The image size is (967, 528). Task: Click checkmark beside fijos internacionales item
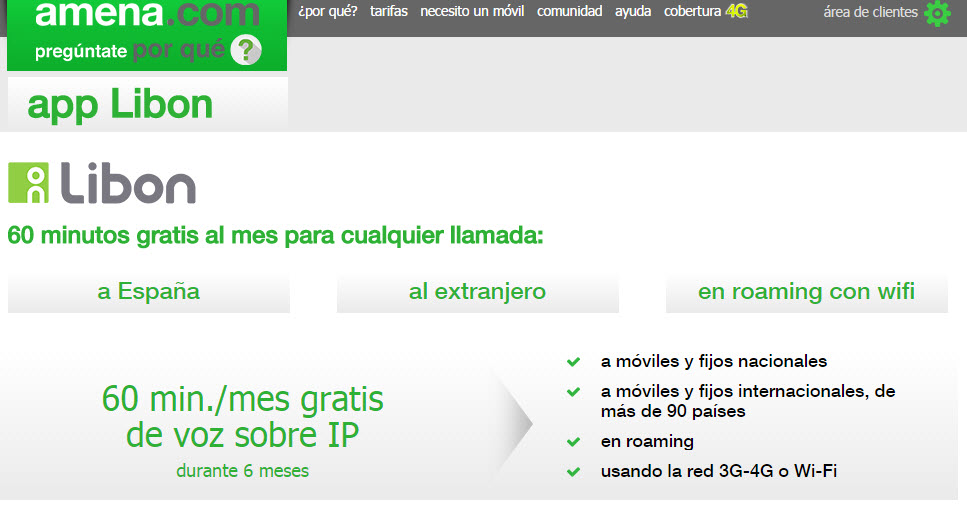tap(574, 392)
